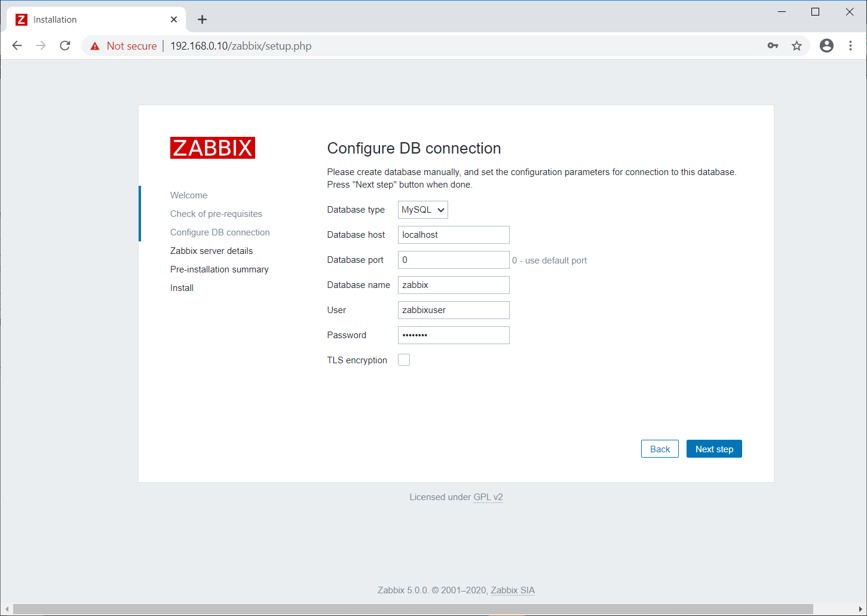Click the Not secure warning icon
The height and width of the screenshot is (616, 867).
95,46
